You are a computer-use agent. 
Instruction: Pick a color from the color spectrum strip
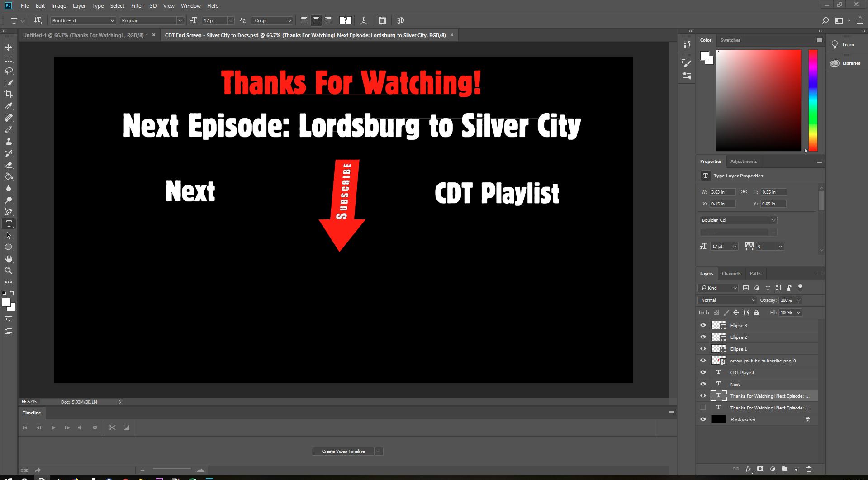pyautogui.click(x=812, y=100)
